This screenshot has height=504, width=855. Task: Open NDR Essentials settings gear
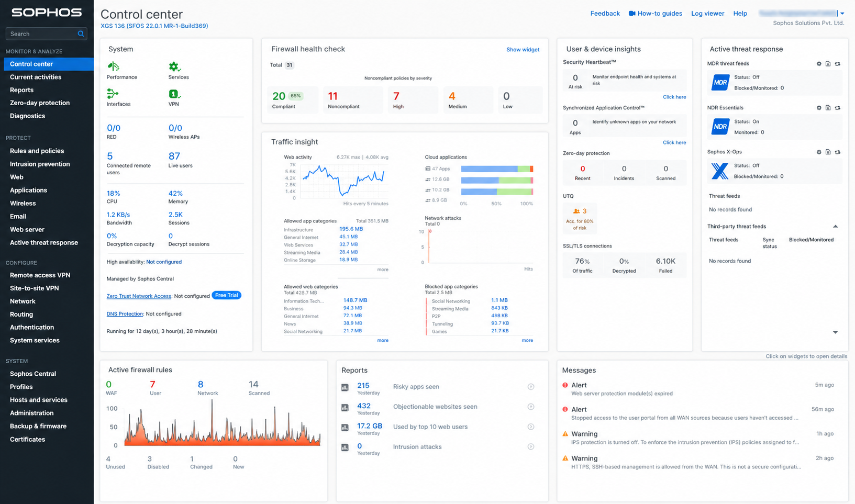819,108
